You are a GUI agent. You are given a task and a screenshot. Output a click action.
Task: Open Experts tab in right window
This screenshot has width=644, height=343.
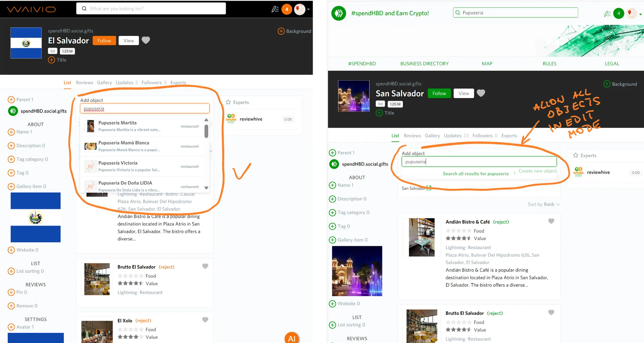pos(509,136)
